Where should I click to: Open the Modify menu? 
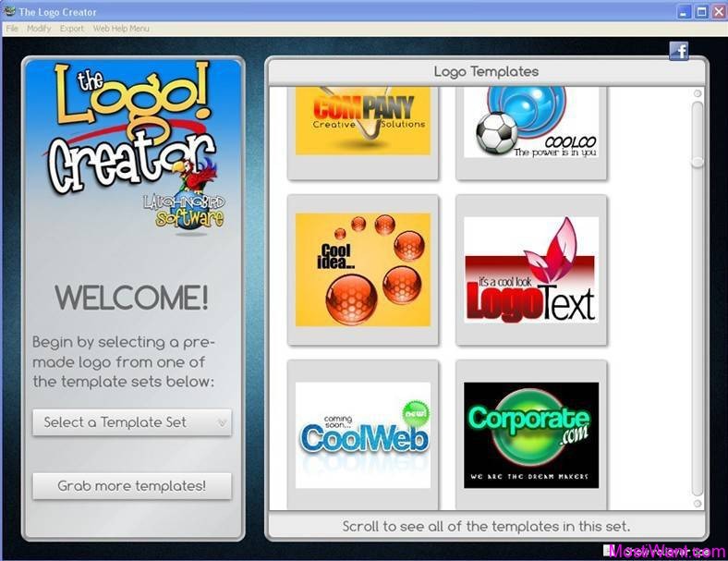point(39,29)
